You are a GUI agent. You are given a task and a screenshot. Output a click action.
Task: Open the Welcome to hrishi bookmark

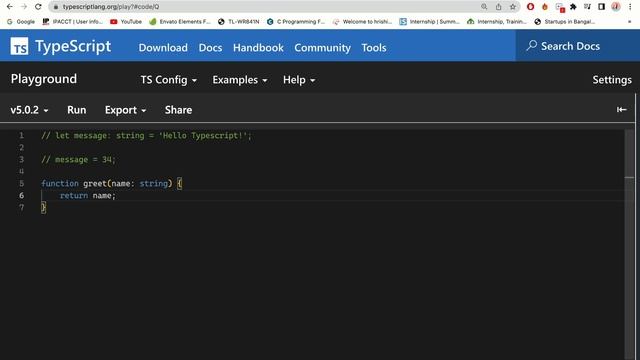coord(362,22)
